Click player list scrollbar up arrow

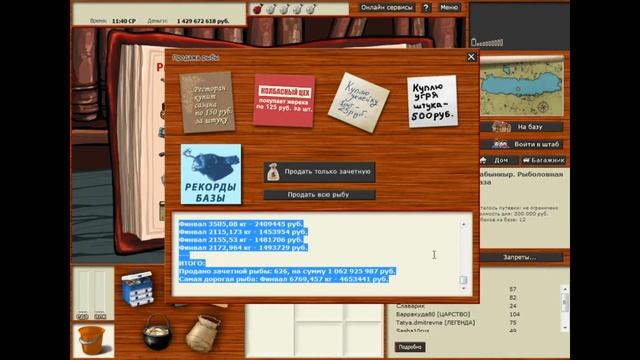565,289
